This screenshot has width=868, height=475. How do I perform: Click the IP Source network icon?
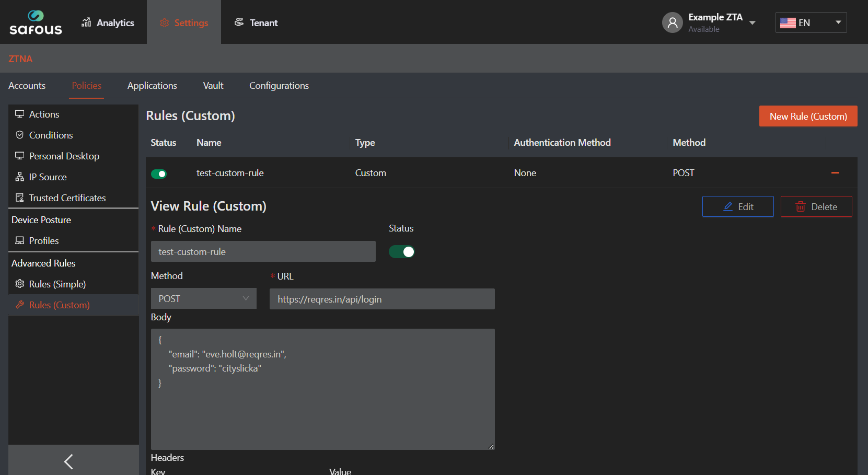tap(20, 177)
